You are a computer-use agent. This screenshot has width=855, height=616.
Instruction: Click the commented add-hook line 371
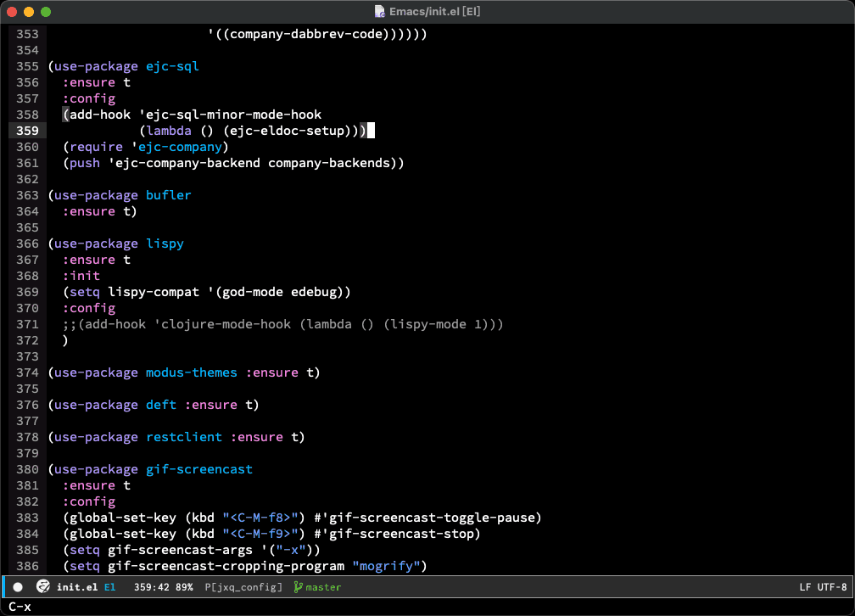[x=282, y=324]
